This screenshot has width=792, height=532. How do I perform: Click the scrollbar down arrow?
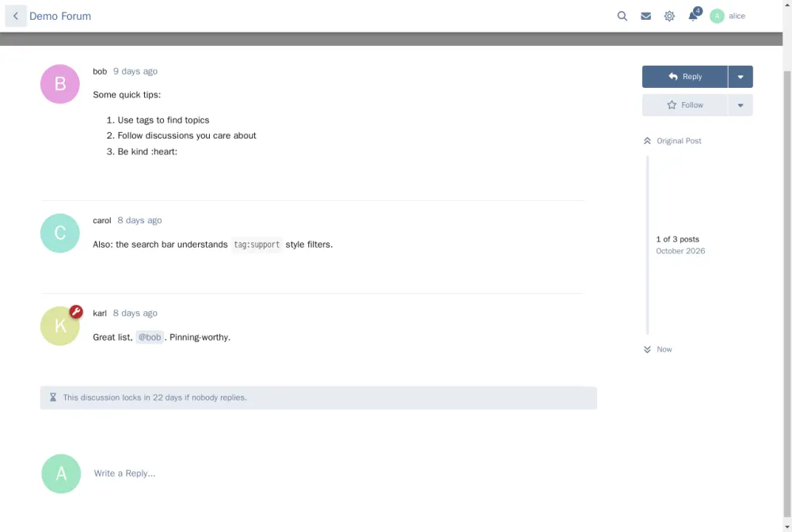click(787, 527)
